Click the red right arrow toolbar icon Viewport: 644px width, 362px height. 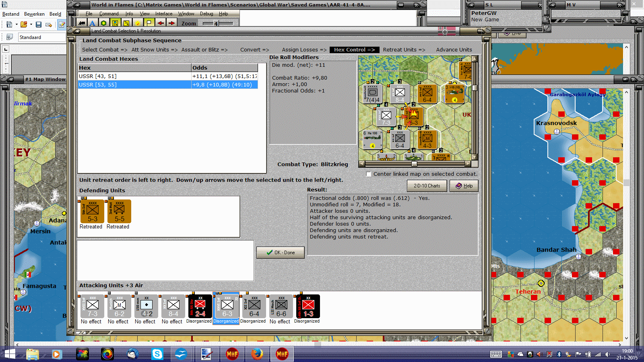pos(171,23)
